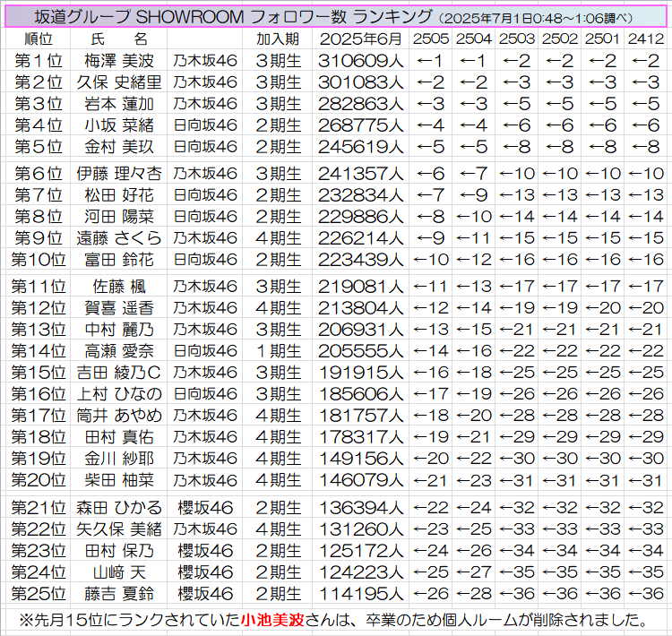
Task: Click the 加入期 column header
Action: tap(278, 39)
